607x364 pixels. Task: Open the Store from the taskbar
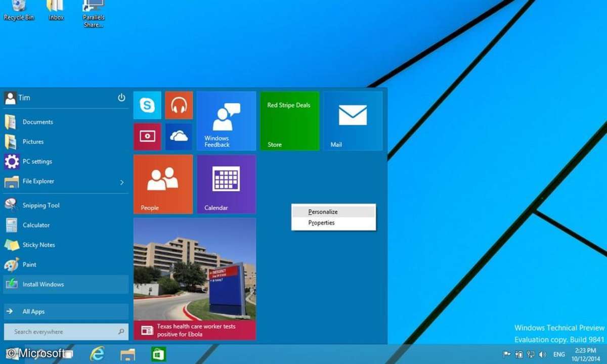(159, 354)
